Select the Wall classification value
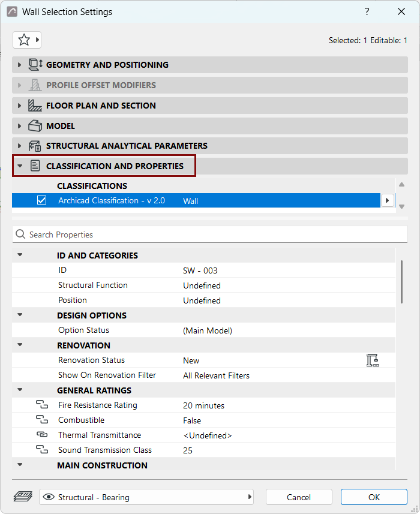The height and width of the screenshot is (514, 420). point(190,200)
